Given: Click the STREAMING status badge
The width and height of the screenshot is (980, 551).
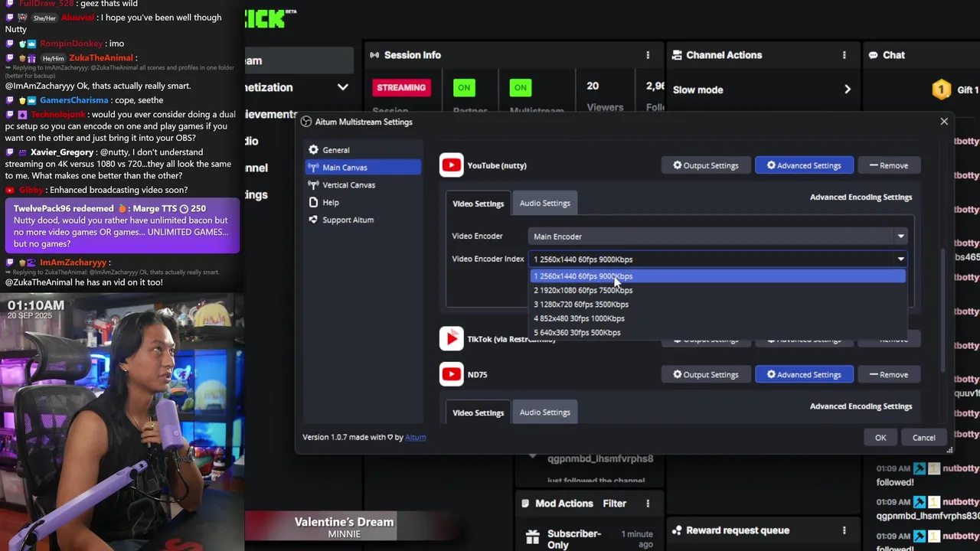Looking at the screenshot, I should pos(401,87).
